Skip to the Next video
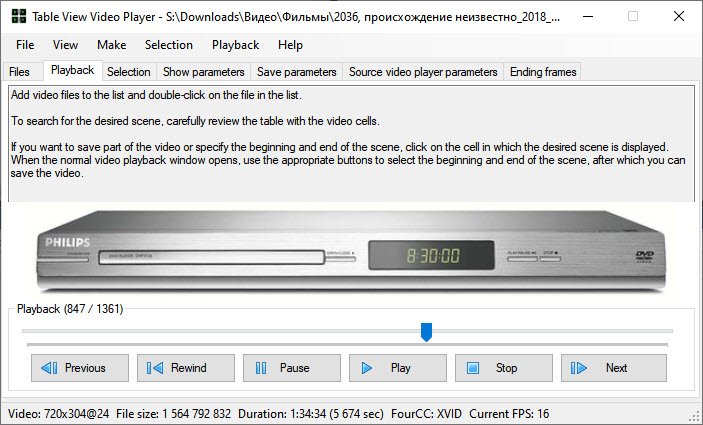This screenshot has width=703, height=425. tap(614, 368)
